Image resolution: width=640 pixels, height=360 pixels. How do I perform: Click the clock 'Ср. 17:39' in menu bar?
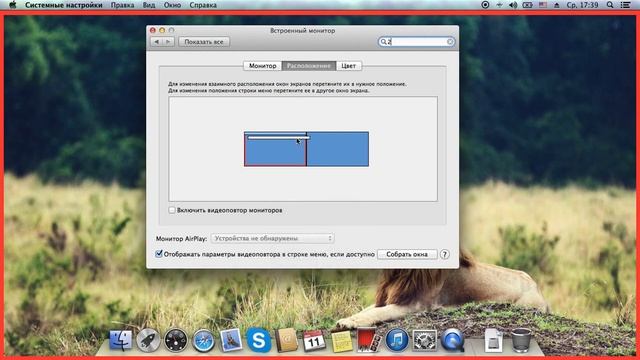(582, 5)
